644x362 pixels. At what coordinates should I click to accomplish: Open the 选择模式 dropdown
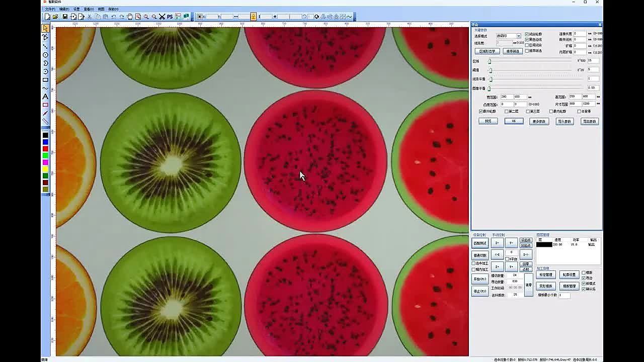point(509,36)
